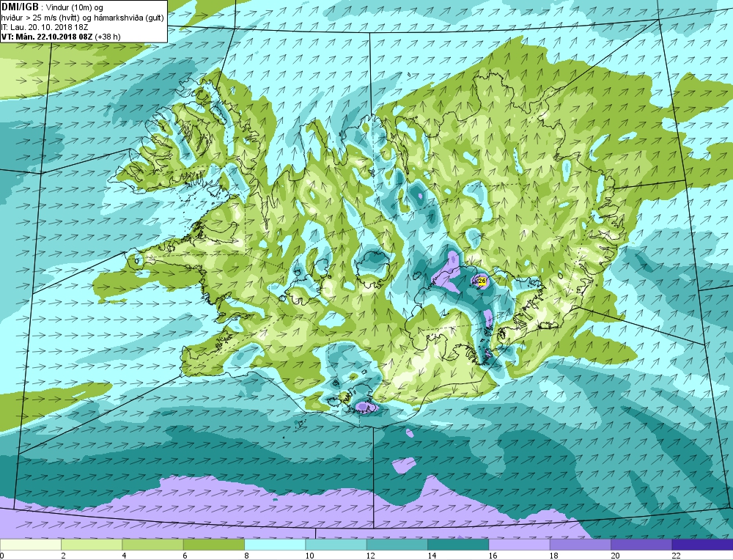The height and width of the screenshot is (560, 733).
Task: Click the 'hviður > 25 m/s (hvítt)' legend text line
Action: 83,18
